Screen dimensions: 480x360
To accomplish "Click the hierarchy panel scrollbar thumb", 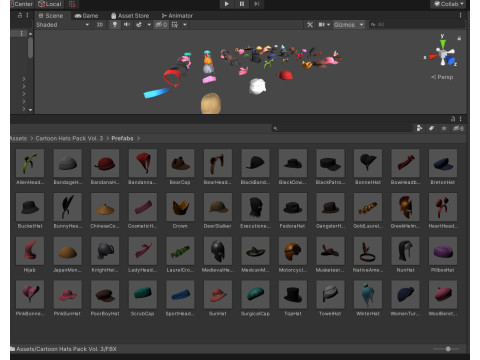I will pos(30,48).
